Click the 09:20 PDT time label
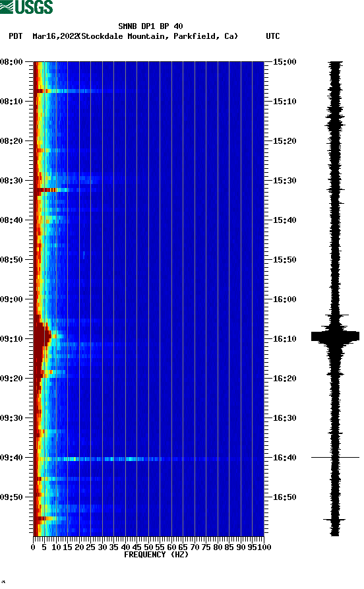This screenshot has width=364, height=589. click(11, 379)
